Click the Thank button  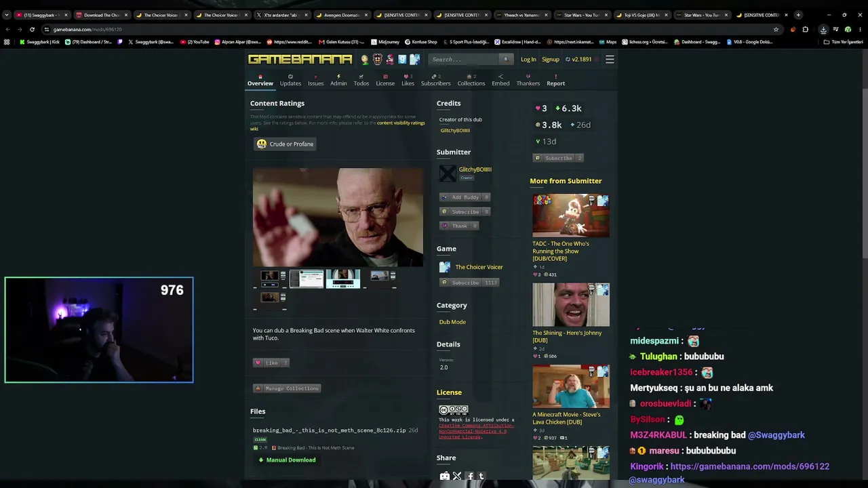coord(459,226)
